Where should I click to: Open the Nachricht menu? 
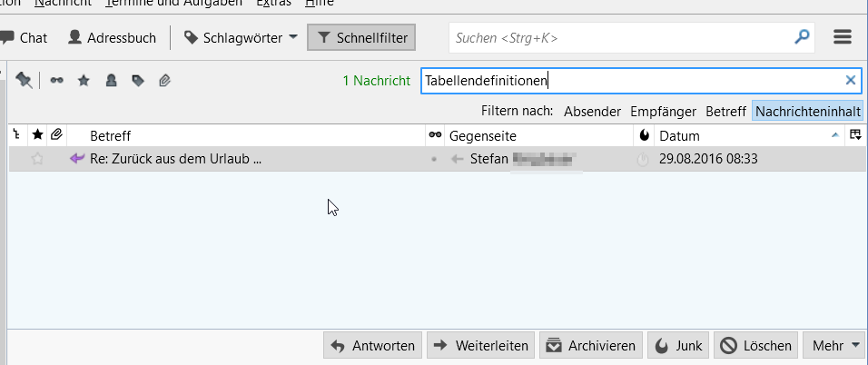click(62, 3)
